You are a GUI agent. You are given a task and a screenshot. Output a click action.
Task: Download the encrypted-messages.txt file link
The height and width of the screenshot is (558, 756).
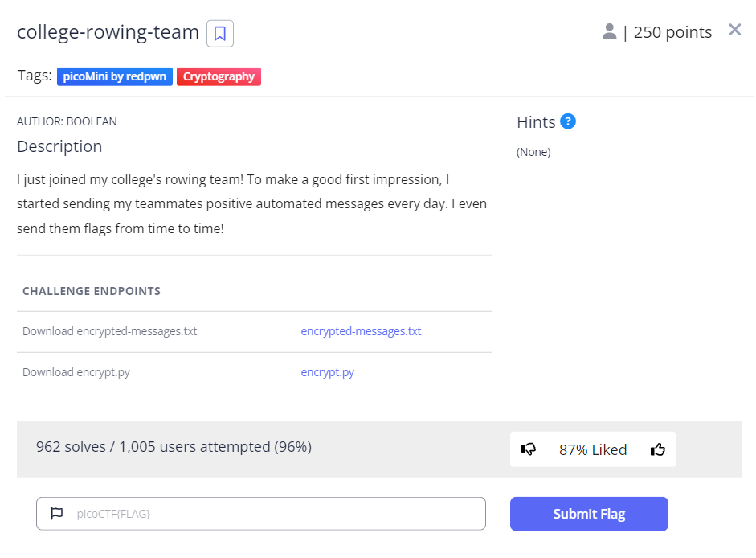361,331
